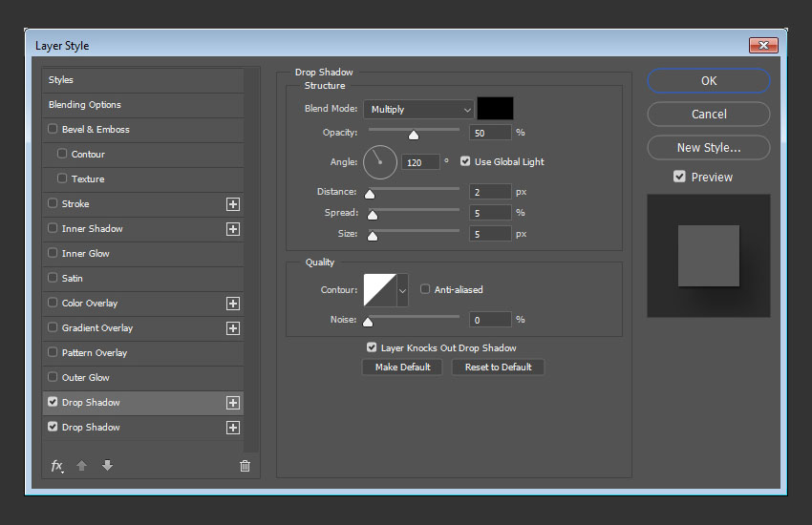Click the effects list scrollbar

coord(251,261)
